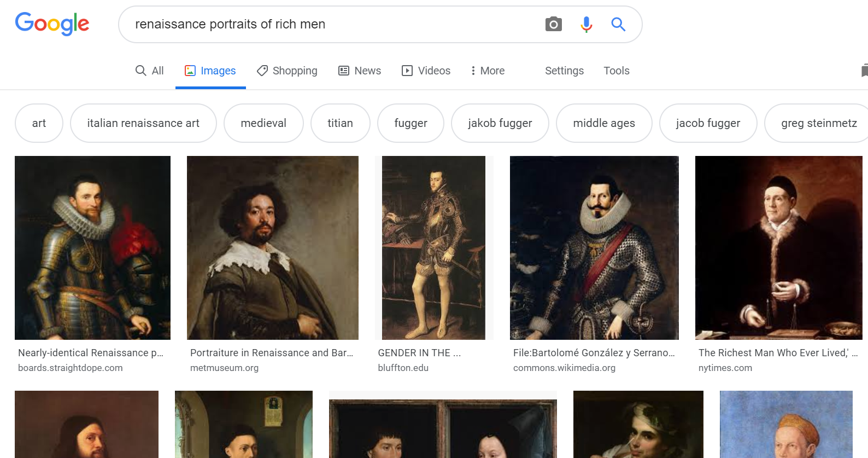Click inside the search query field
Viewport: 868px width, 458px height.
(328, 24)
